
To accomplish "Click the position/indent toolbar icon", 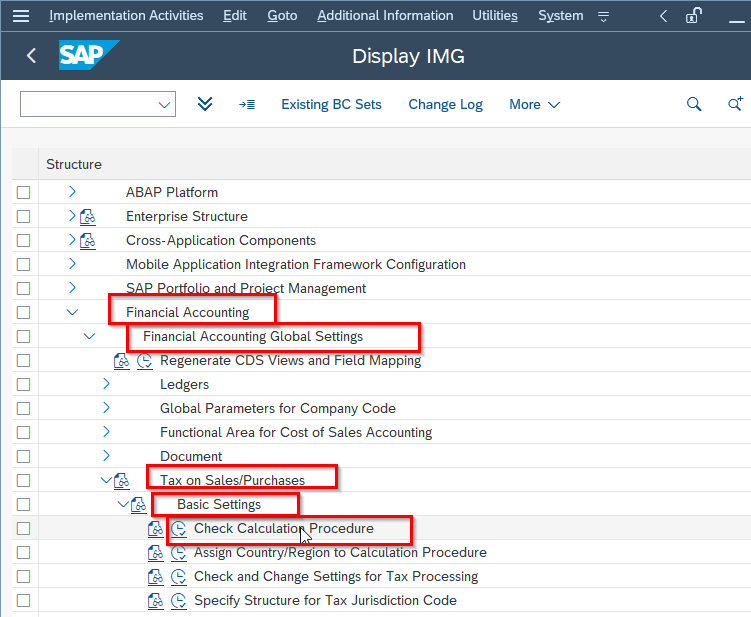I will coord(247,104).
